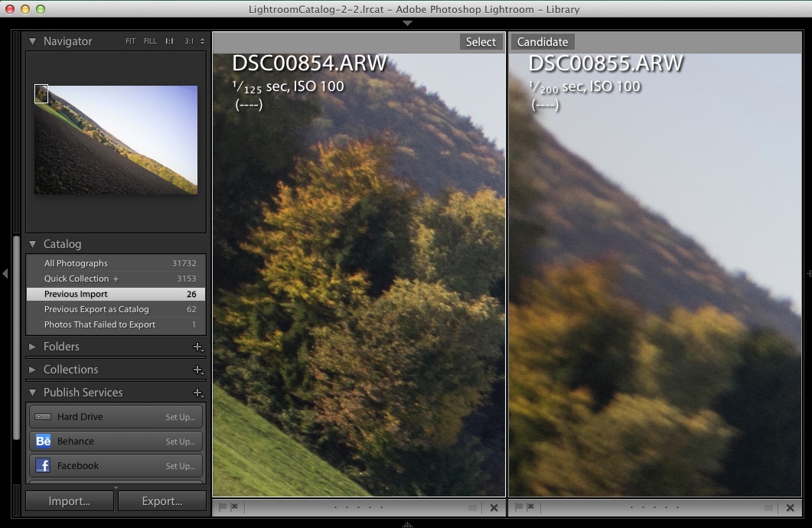812x528 pixels.
Task: Select All Photographs in Catalog
Action: (x=116, y=263)
